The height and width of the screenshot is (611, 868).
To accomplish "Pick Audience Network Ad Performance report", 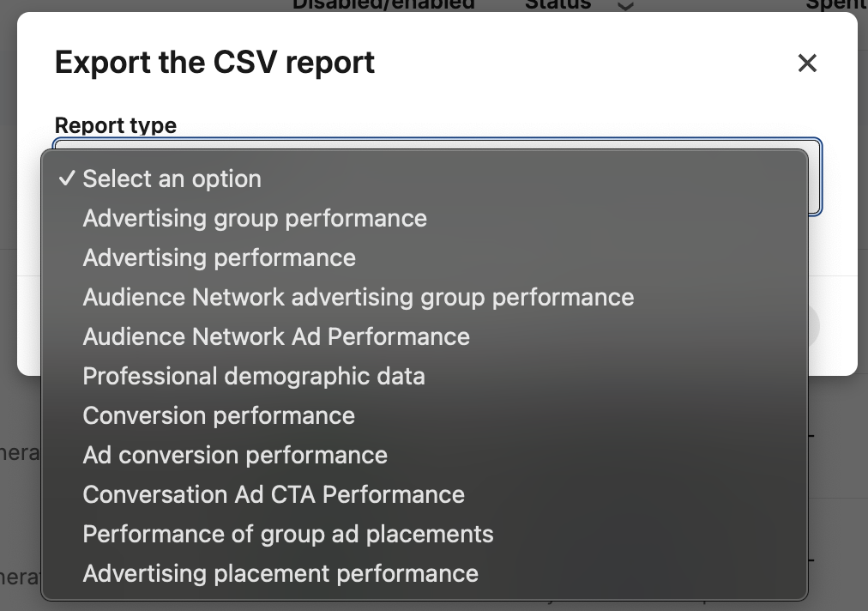I will tap(275, 336).
